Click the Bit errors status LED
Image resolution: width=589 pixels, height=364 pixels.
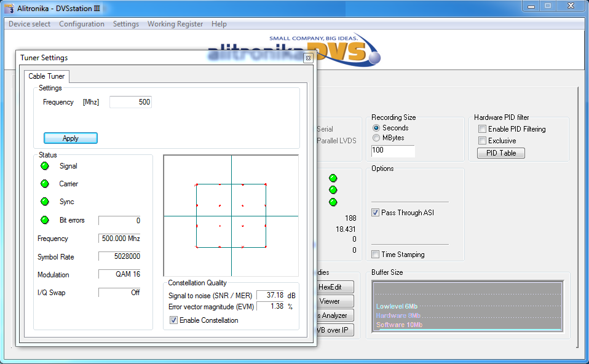pos(45,220)
